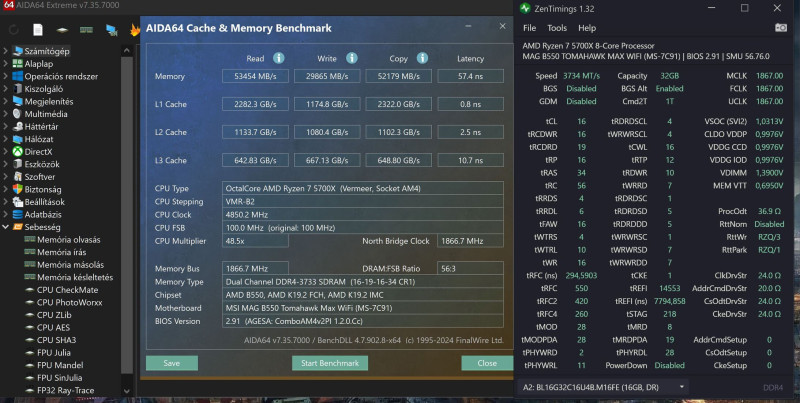Click the ZenTimings Speed value 3734 MT/s
The image size is (800, 403).
(x=581, y=75)
